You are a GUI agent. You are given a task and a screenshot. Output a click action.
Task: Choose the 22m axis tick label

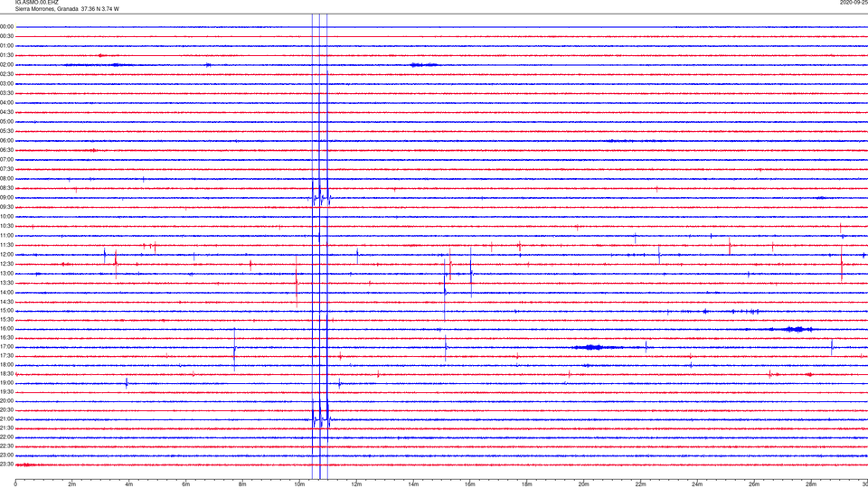[640, 484]
